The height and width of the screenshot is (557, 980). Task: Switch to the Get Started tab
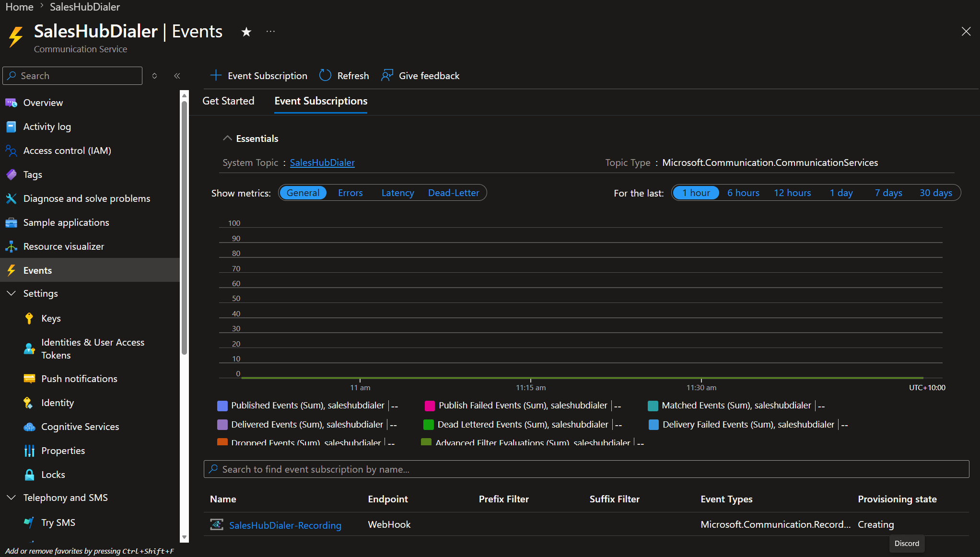point(228,101)
